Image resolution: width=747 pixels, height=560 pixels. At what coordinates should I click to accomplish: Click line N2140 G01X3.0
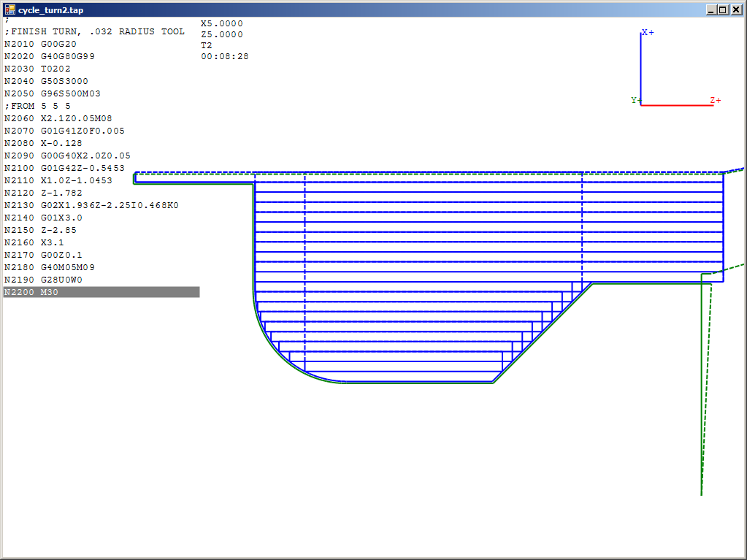[43, 217]
